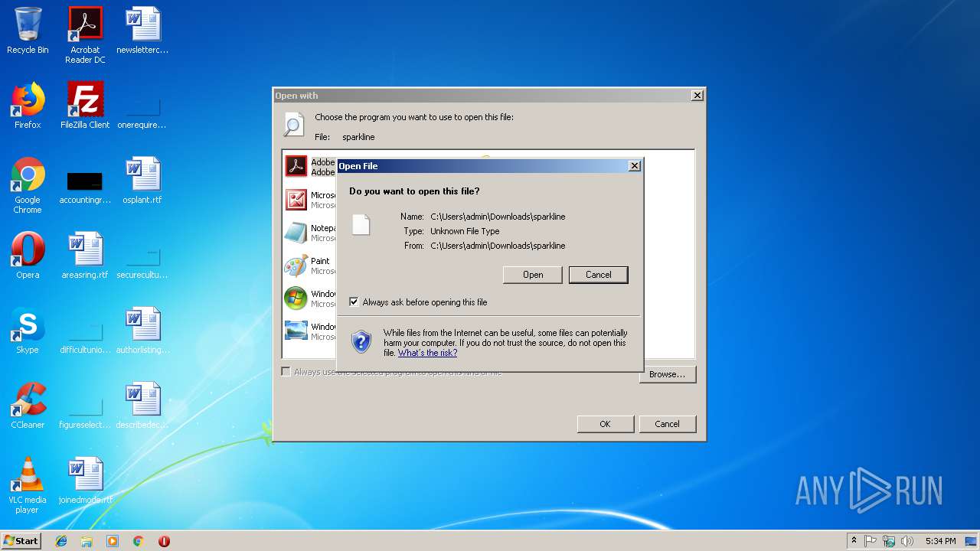Open the 5:34 PM clock
Image resolution: width=980 pixels, height=551 pixels.
coord(940,541)
